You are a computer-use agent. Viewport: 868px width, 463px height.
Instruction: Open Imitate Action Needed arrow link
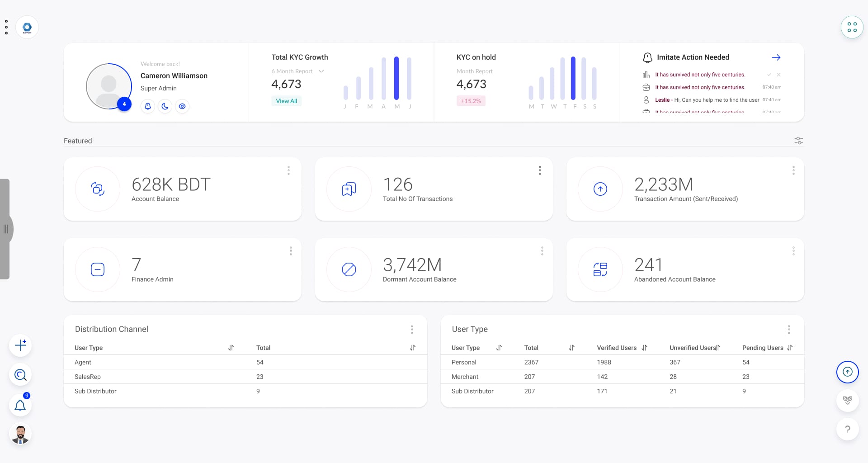[776, 57]
